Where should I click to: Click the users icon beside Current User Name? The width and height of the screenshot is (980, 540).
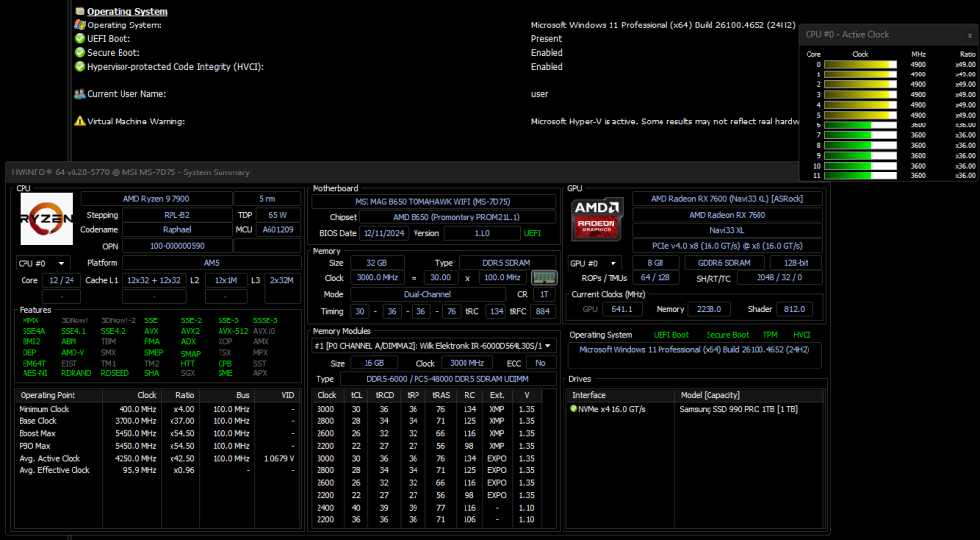click(x=80, y=94)
